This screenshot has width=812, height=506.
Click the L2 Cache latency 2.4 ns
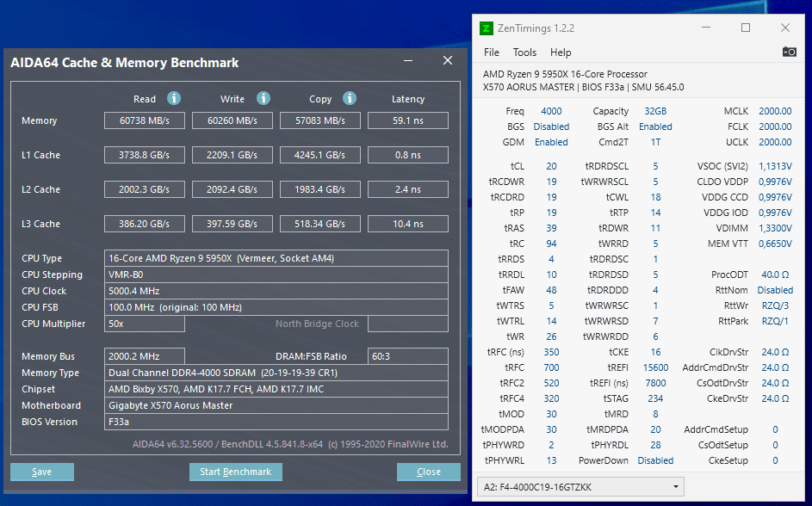[408, 189]
